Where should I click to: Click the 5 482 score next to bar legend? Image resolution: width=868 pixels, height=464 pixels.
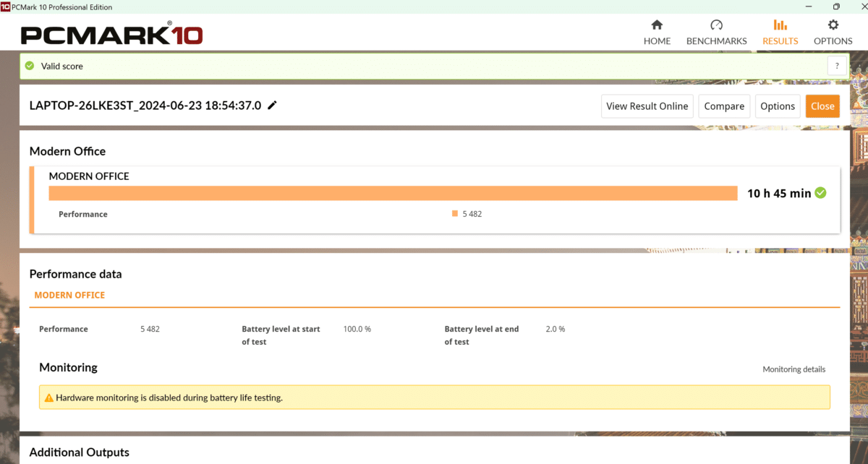pyautogui.click(x=472, y=214)
